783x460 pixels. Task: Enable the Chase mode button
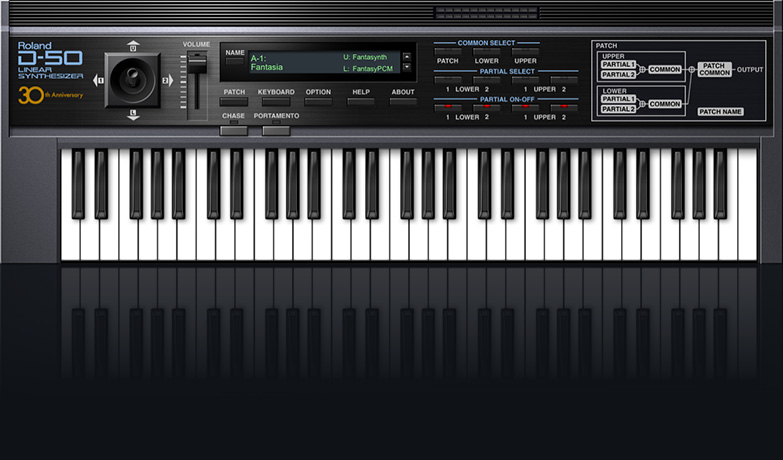point(233,129)
